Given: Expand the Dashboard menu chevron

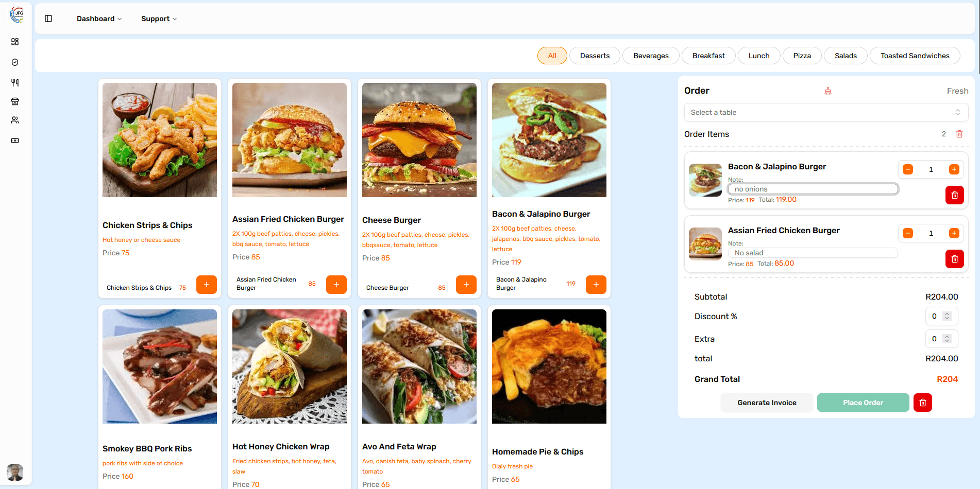Looking at the screenshot, I should pos(119,19).
